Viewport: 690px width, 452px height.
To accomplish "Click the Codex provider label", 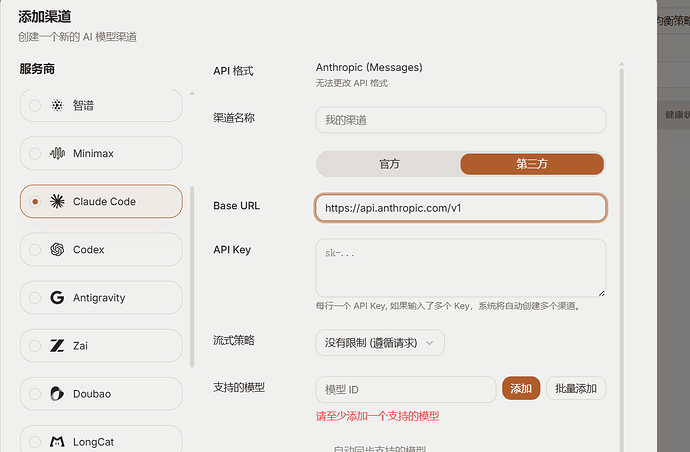I will coord(88,250).
